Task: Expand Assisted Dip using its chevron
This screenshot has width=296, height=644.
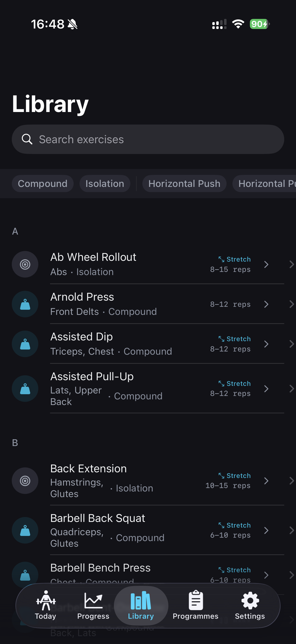Action: (266, 344)
